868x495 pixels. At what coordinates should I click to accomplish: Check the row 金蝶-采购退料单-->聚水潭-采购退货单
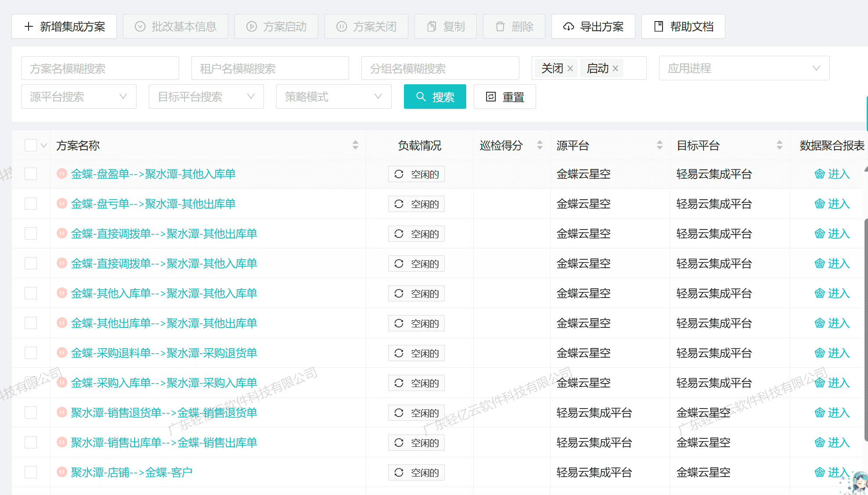(31, 353)
